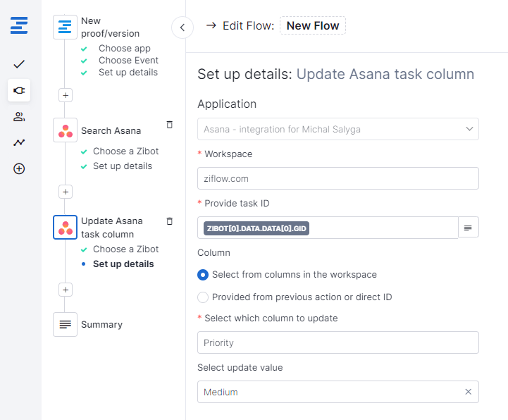Viewport: 508px width, 420px height.
Task: Open the people icon in sidebar
Action: click(x=19, y=116)
